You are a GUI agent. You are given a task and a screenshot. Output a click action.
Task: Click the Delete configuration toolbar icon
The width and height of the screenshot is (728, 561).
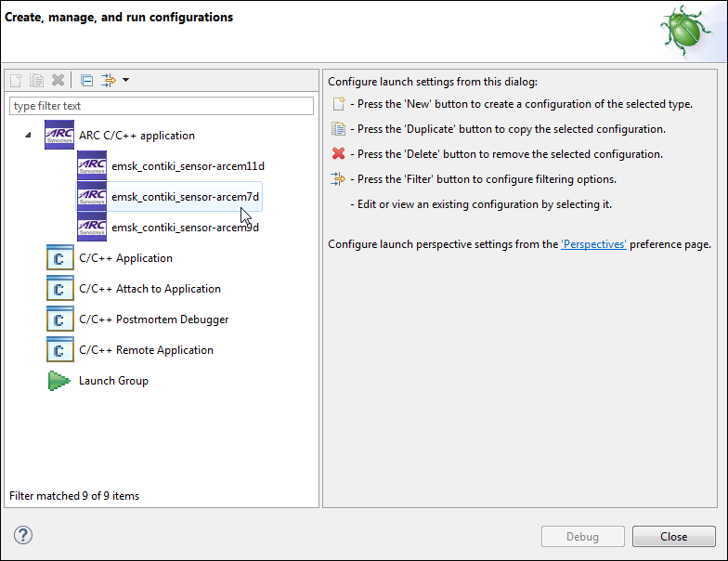click(58, 80)
